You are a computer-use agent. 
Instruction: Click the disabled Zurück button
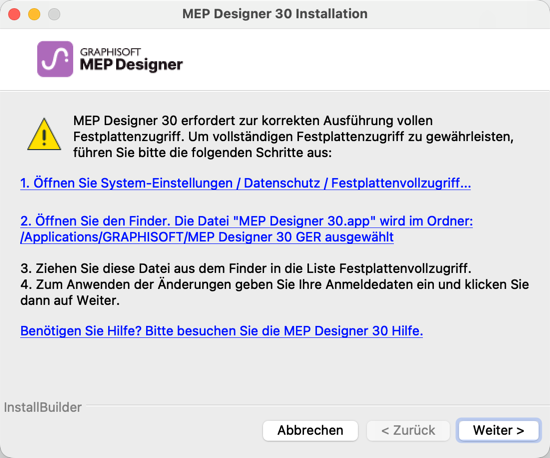pyautogui.click(x=408, y=430)
